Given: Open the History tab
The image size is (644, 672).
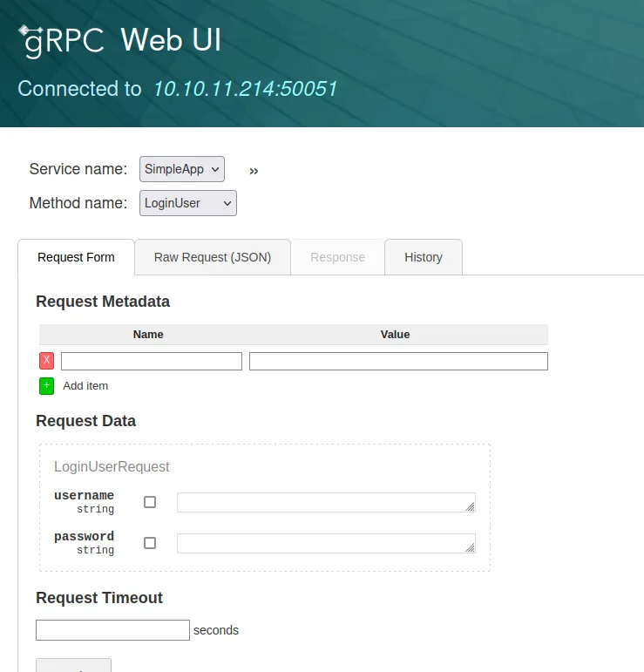Looking at the screenshot, I should [x=424, y=257].
